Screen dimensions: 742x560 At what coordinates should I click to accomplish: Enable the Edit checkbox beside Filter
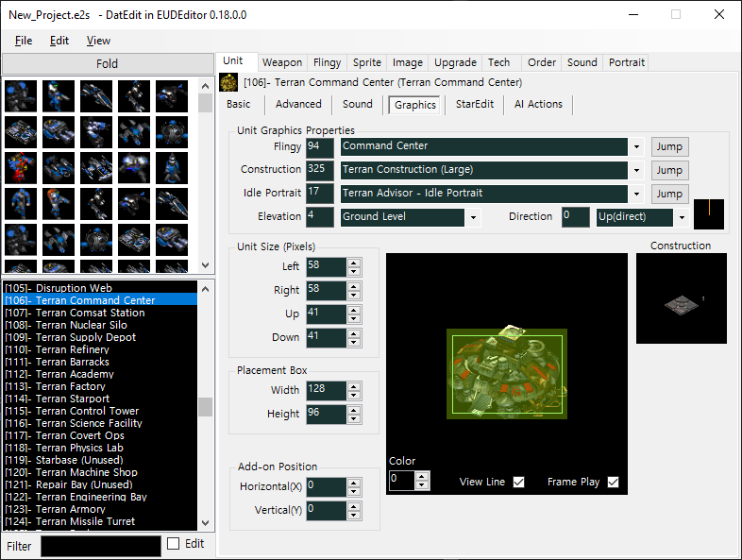(x=174, y=544)
